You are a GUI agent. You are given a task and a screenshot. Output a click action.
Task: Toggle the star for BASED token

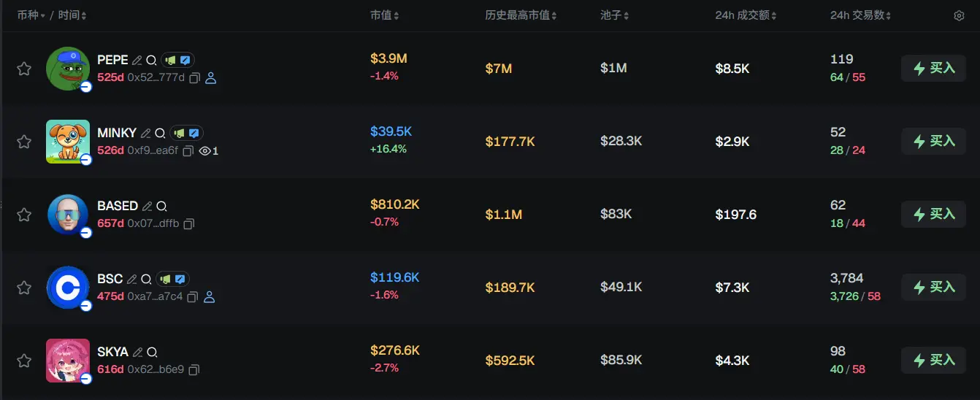coord(24,215)
